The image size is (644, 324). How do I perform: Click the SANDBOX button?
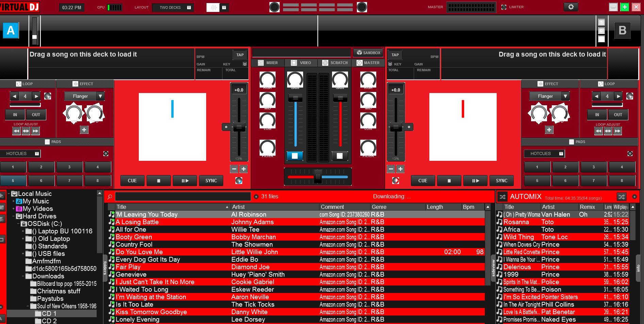[368, 53]
